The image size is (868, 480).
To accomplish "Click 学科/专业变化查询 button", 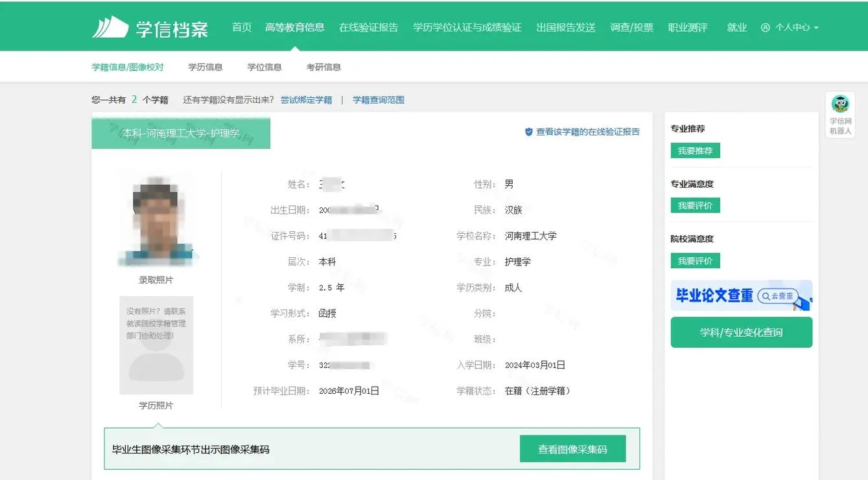I will pyautogui.click(x=742, y=332).
